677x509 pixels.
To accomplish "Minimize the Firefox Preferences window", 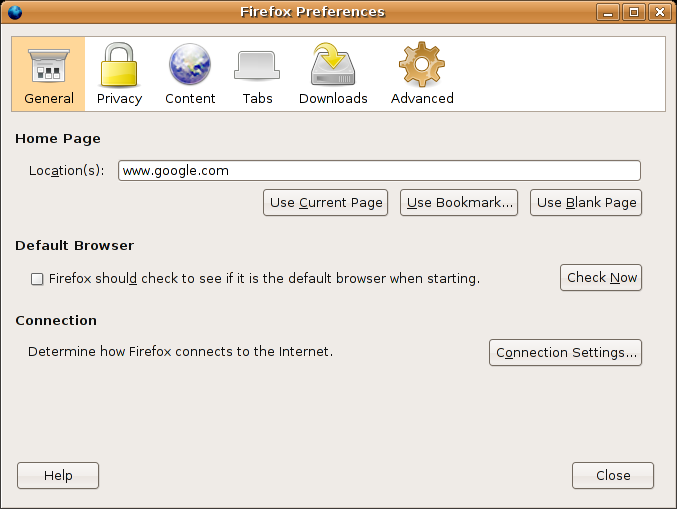I will 608,12.
